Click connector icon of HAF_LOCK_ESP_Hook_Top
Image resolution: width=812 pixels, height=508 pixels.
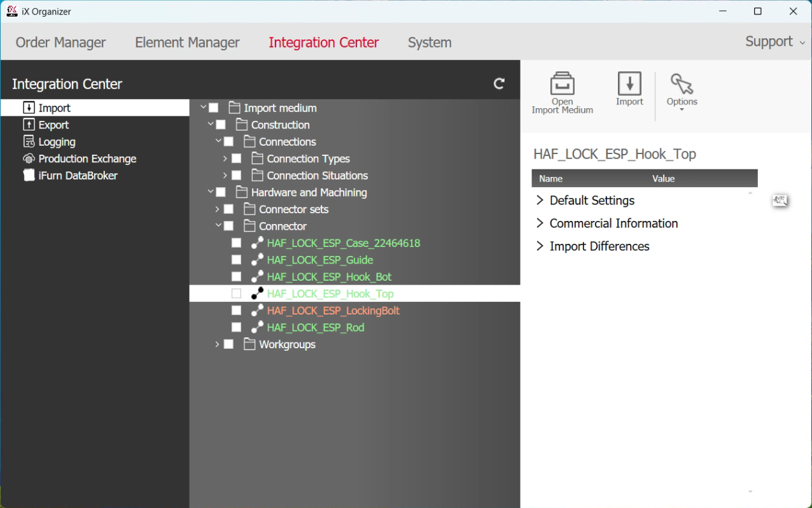click(257, 293)
